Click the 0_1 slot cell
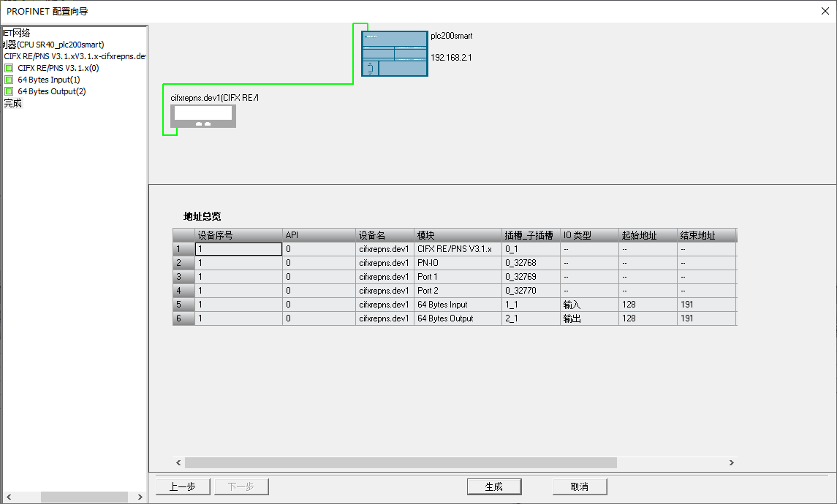 [x=531, y=249]
